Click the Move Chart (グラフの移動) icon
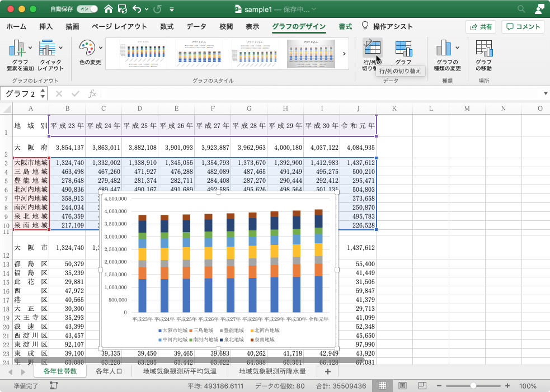This screenshot has height=392, width=550. pyautogui.click(x=483, y=49)
